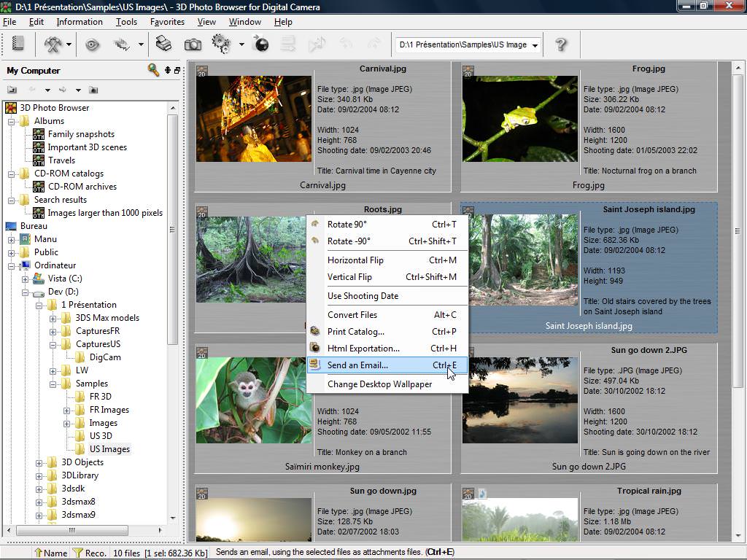Click the folder icon after the forward arrow
The width and height of the screenshot is (747, 560).
(x=94, y=90)
